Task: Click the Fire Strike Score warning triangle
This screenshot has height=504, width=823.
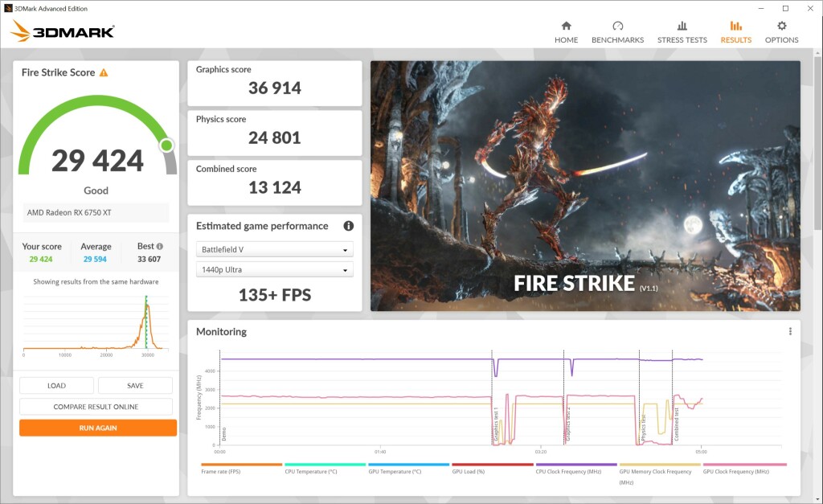Action: click(x=104, y=72)
